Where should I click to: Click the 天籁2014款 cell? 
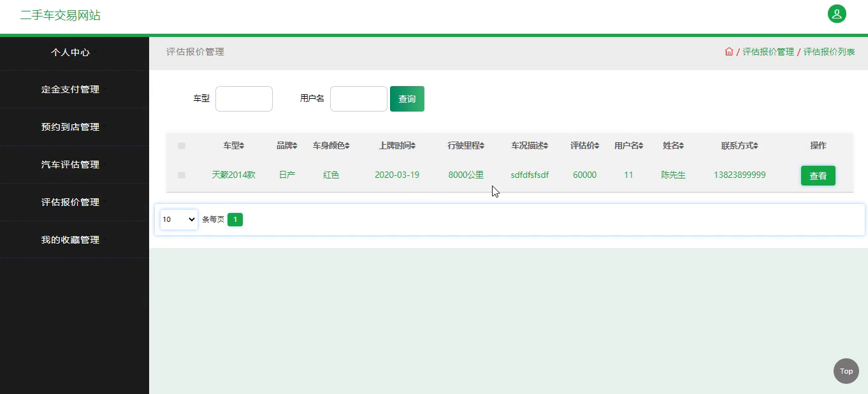(x=234, y=175)
